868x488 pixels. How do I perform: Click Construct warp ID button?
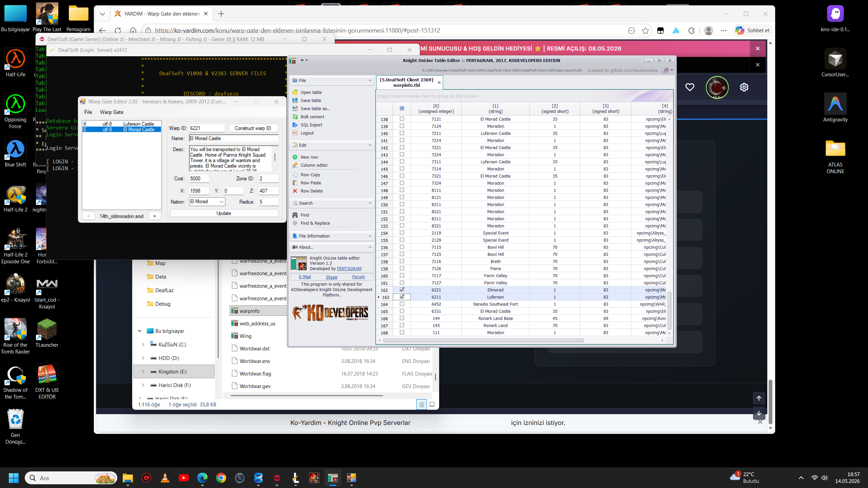coord(253,128)
